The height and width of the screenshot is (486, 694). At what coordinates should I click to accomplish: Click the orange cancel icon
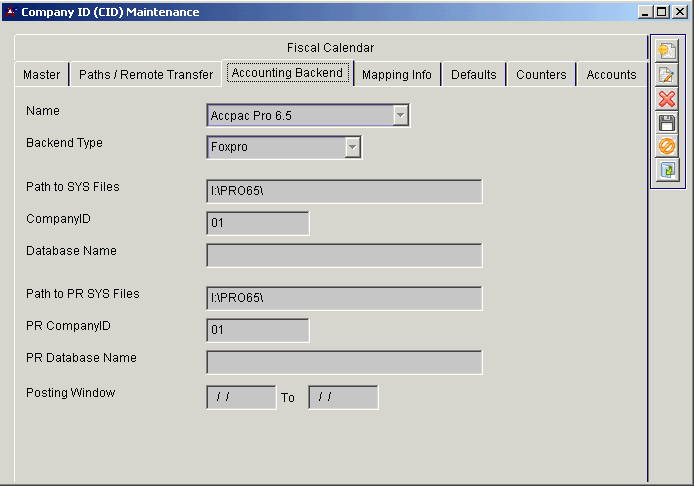click(x=667, y=146)
